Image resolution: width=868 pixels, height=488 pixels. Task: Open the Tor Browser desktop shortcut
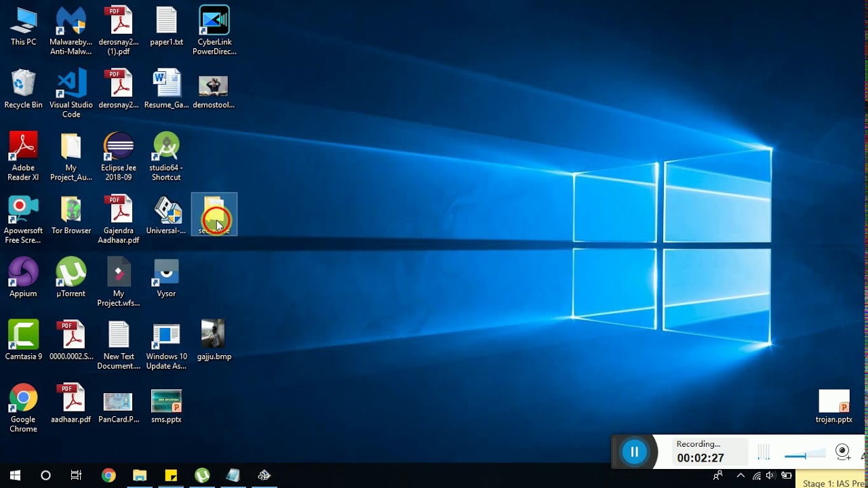tap(71, 211)
